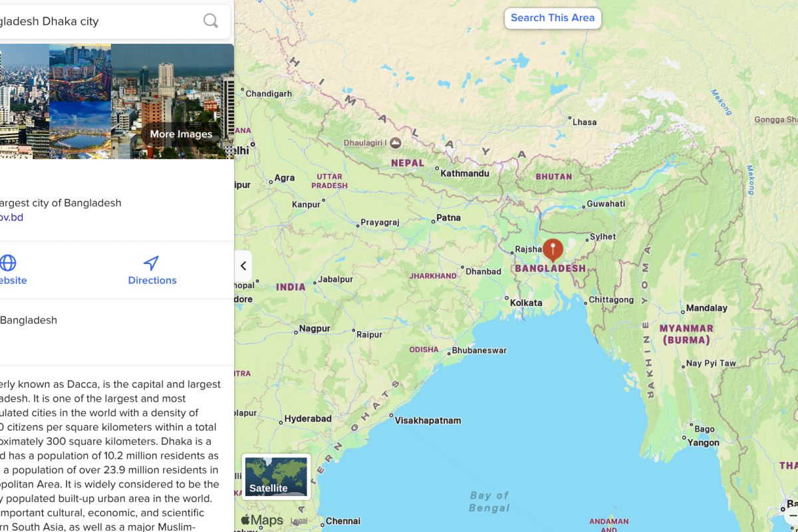Select the Kathmandu city label
The width and height of the screenshot is (798, 532).
coord(465,174)
